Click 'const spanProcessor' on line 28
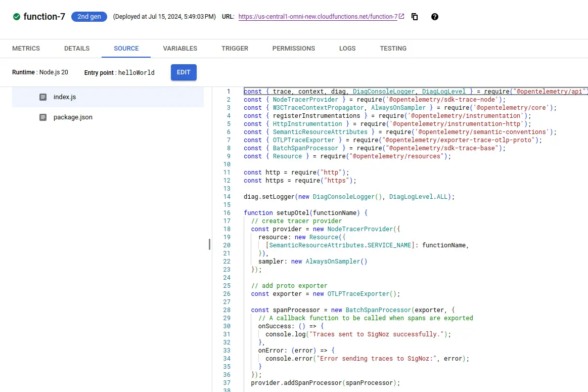Viewport: 588px width, 392px height. point(285,310)
